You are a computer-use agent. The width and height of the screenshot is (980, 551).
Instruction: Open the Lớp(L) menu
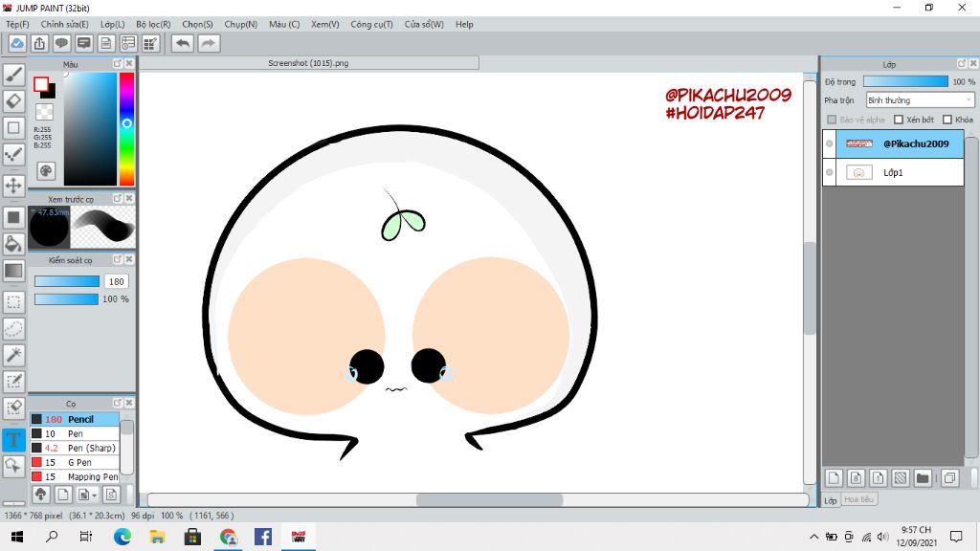point(113,24)
